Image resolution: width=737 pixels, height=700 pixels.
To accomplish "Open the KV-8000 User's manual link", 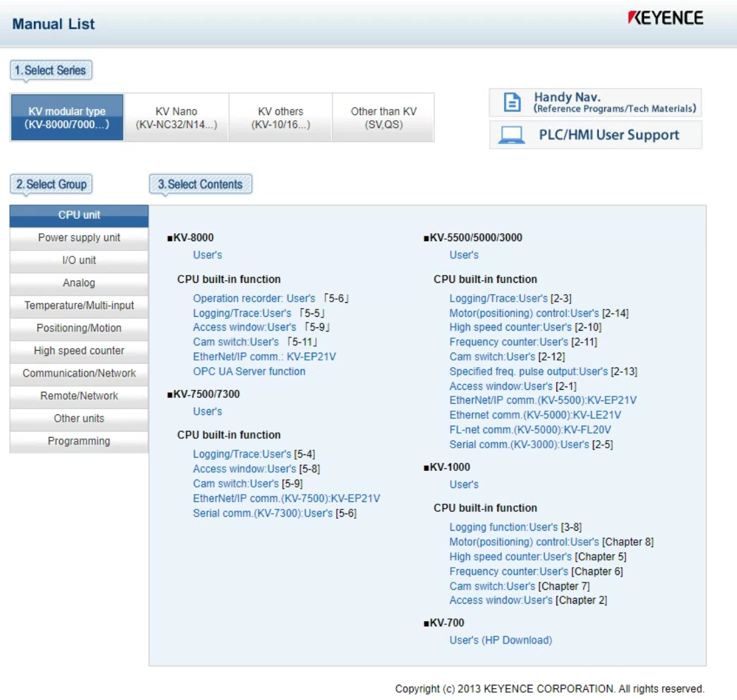I will coord(207,255).
